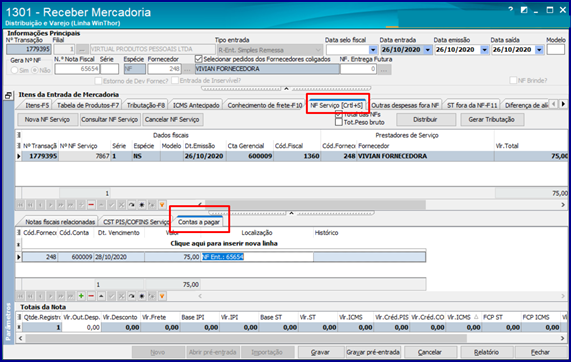571x362 pixels.
Task: Click last record icon in Contas a pagar navigator
Action: tap(71, 296)
